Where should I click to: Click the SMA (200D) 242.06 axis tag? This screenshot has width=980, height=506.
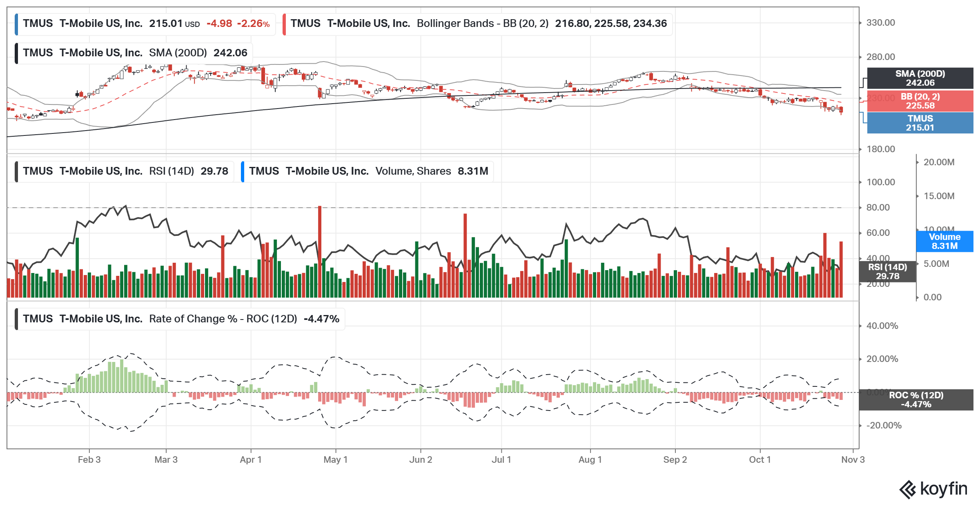920,78
